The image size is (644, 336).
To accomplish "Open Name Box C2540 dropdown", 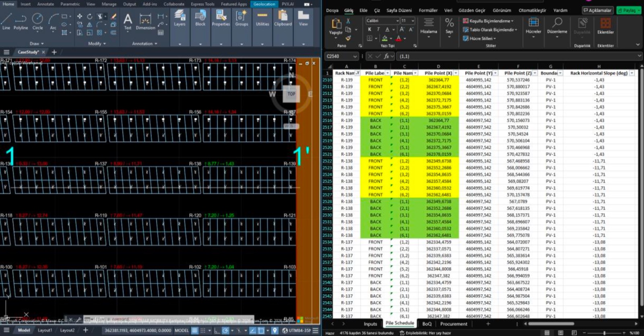I will (355, 56).
